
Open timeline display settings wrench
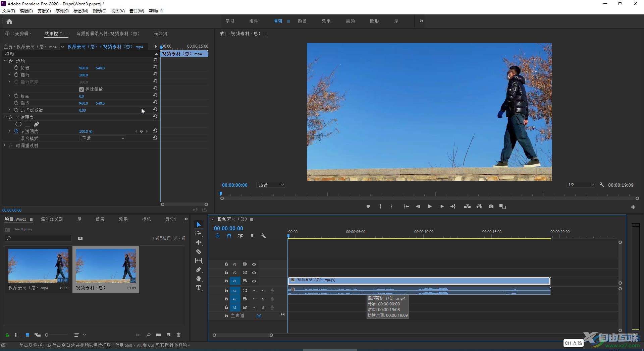tap(263, 236)
